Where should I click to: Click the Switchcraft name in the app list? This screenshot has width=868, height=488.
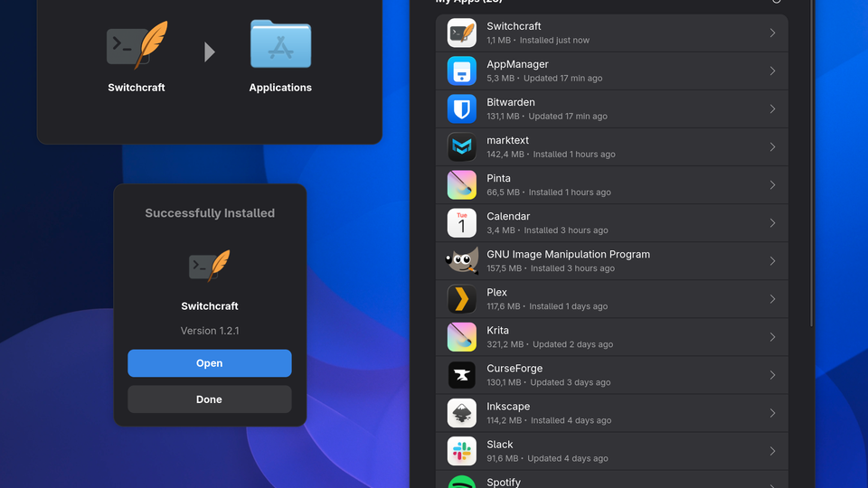coord(514,26)
